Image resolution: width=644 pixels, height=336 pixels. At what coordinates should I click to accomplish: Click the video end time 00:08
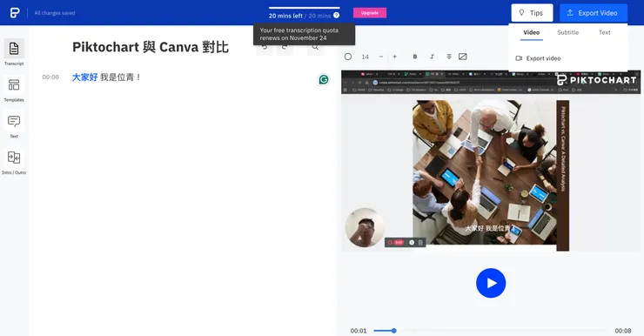[623, 331]
